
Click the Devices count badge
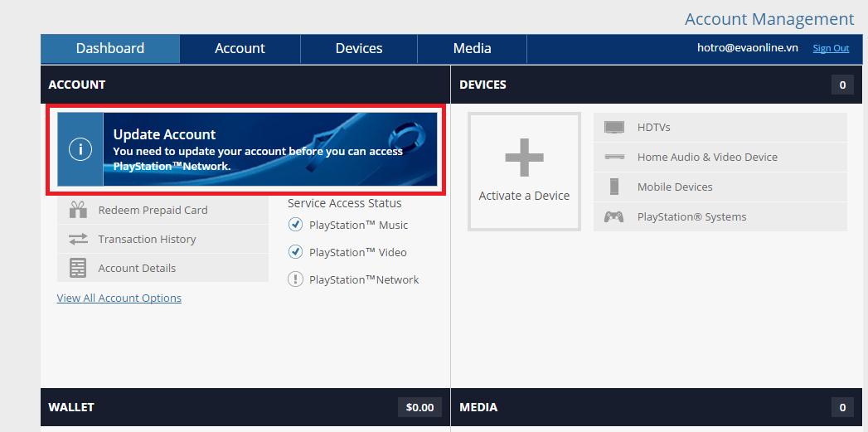click(x=842, y=85)
